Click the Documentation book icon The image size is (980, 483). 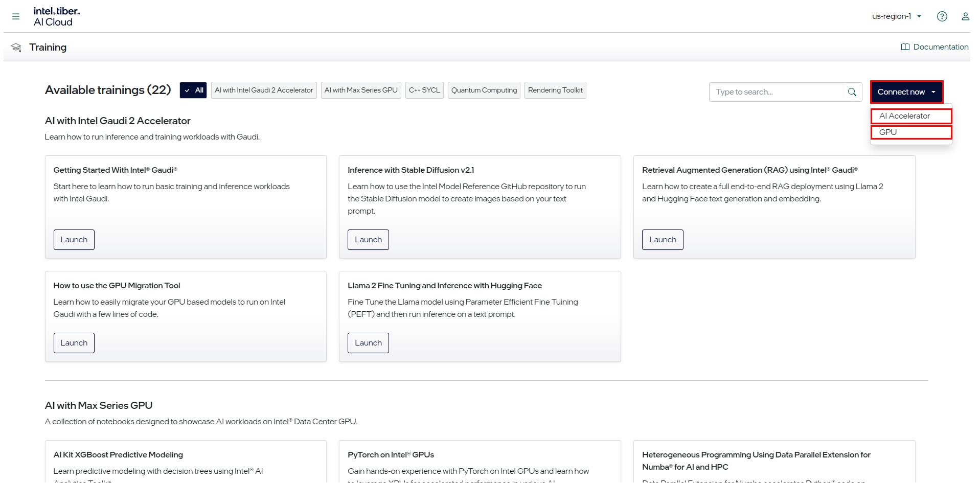point(905,47)
